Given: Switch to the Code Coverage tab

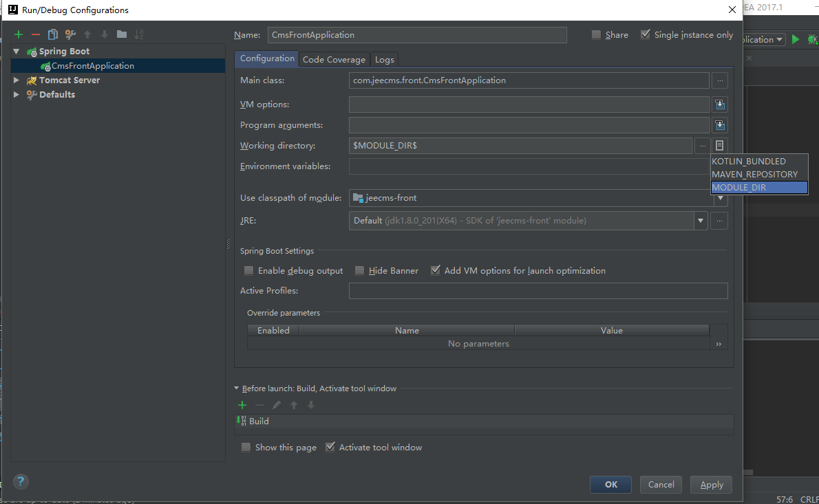Looking at the screenshot, I should (334, 60).
